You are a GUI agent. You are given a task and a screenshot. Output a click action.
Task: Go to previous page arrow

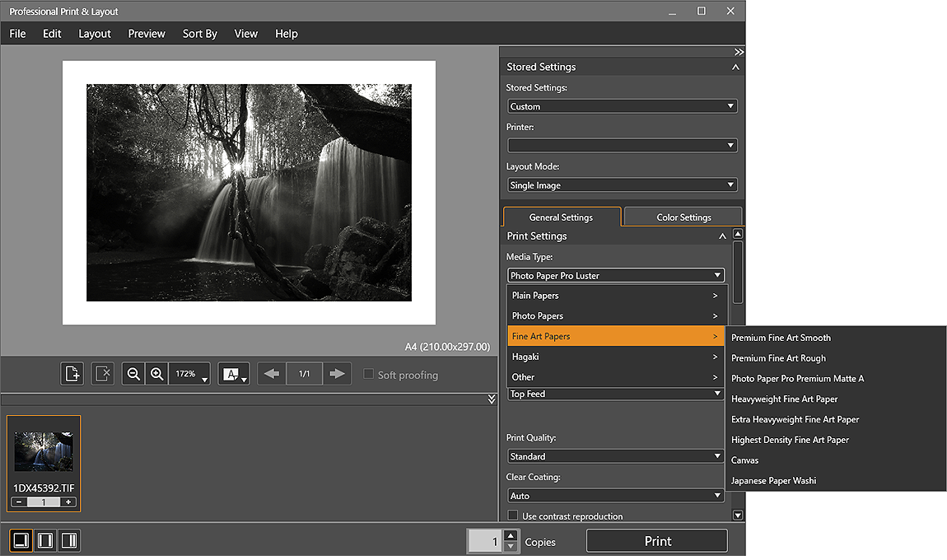(272, 374)
